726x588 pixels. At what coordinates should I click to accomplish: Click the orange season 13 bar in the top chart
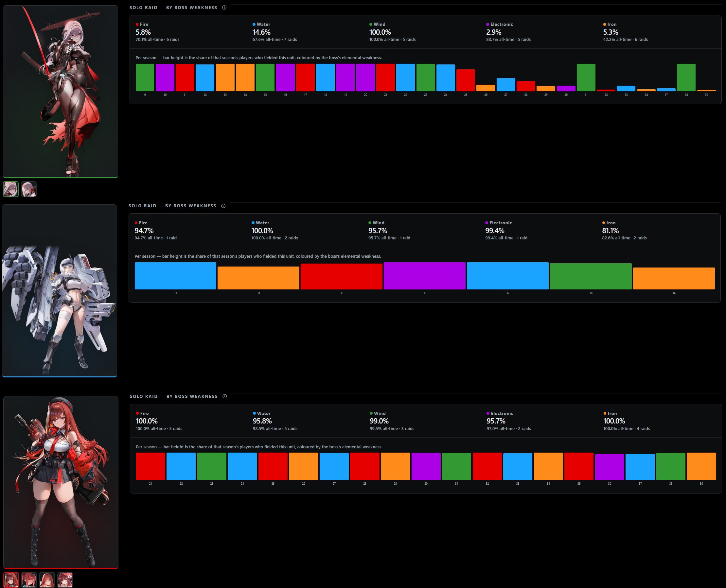(225, 78)
